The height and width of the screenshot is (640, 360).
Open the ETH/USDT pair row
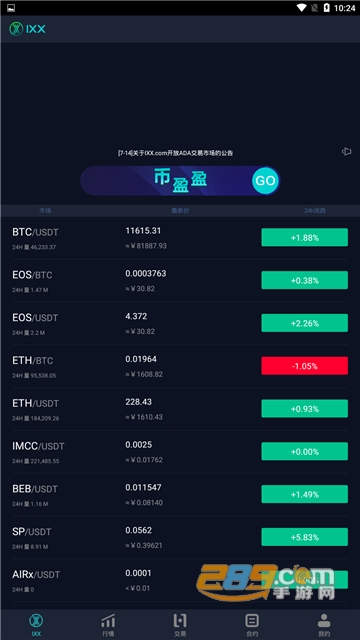coord(180,409)
